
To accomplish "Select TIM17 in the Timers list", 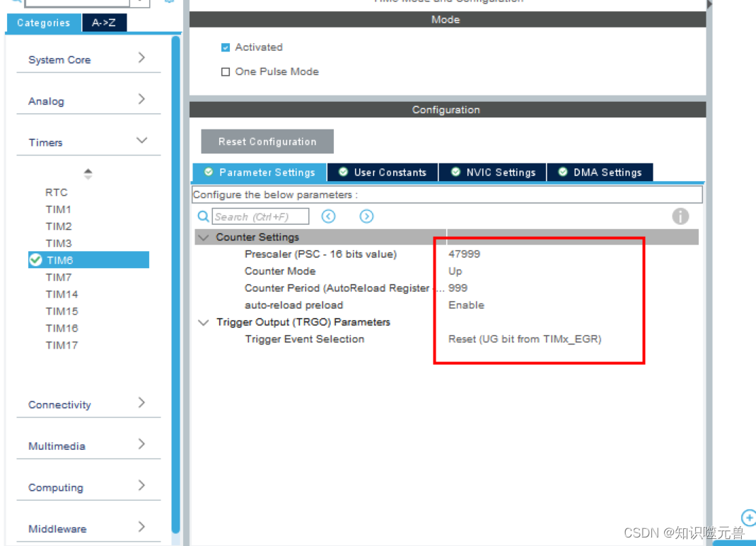I will 62,345.
